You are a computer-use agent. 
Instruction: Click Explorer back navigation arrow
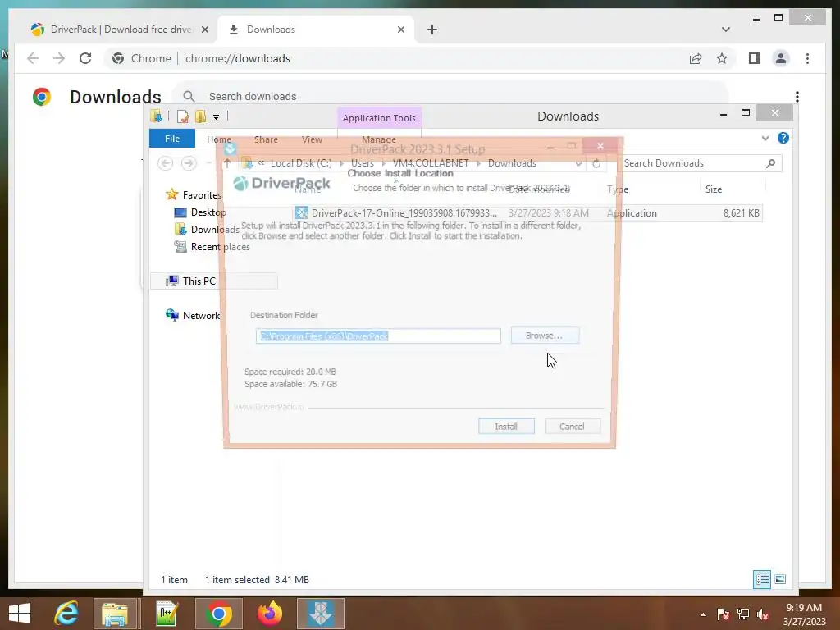pyautogui.click(x=166, y=163)
